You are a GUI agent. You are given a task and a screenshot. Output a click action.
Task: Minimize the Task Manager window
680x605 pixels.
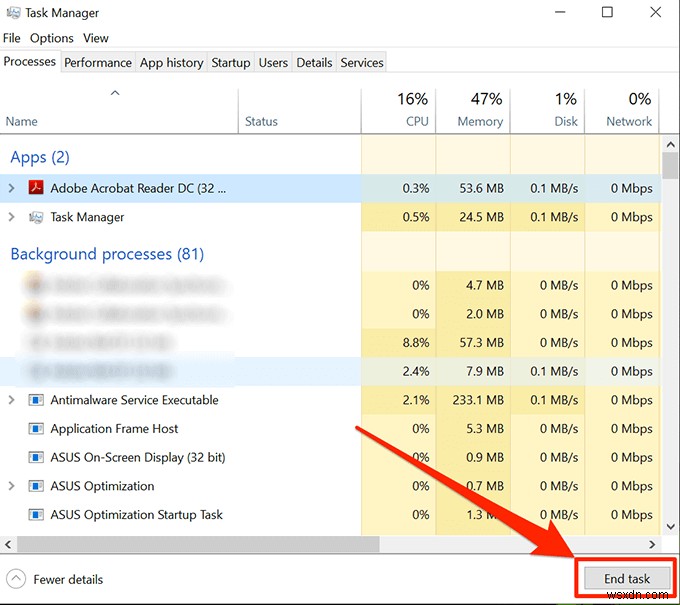pos(560,12)
